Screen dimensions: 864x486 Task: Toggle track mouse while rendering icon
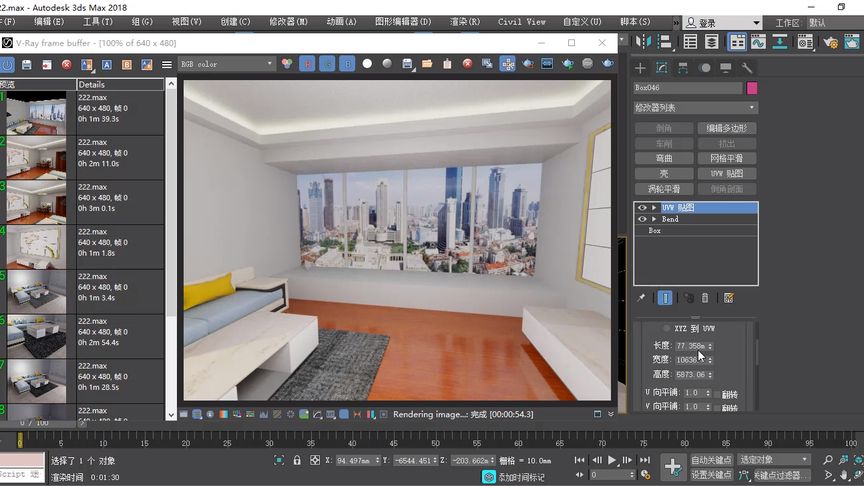click(x=507, y=64)
